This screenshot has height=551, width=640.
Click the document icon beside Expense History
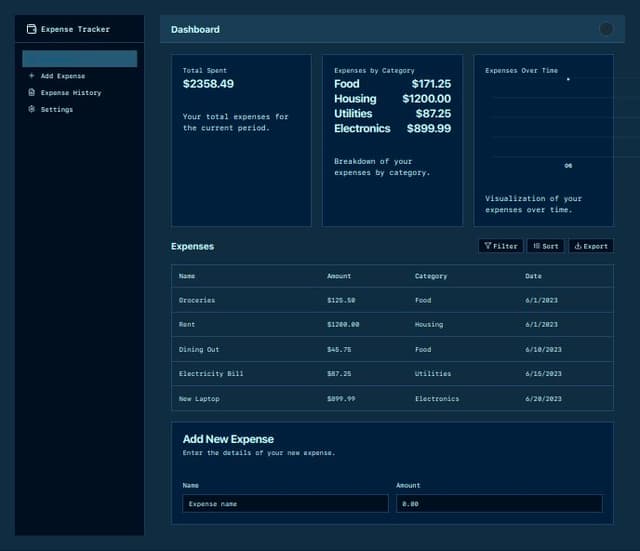31,92
